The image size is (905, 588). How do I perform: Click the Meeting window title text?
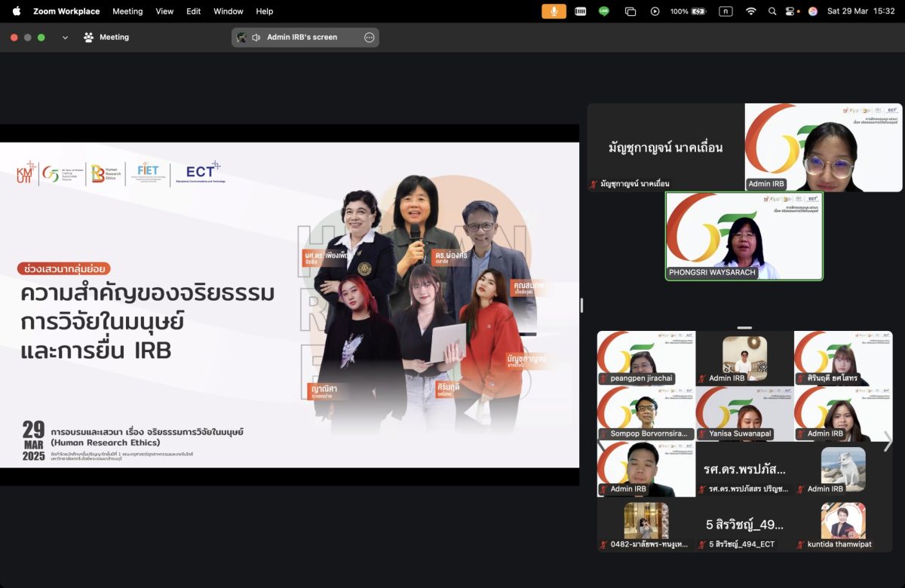point(115,37)
